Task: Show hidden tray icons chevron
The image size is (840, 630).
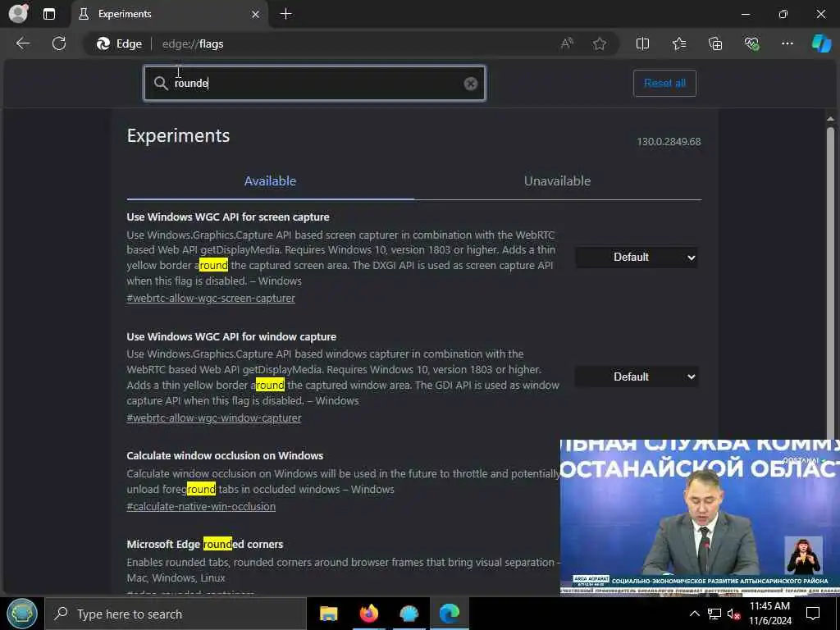Action: (x=694, y=614)
